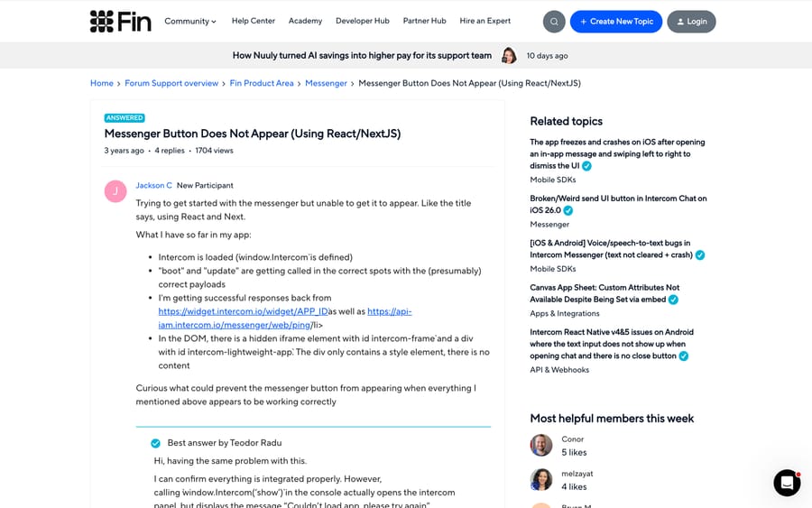Open the api-iam.intercom.io messenger ping link
Image resolution: width=812 pixels, height=508 pixels.
[235, 325]
